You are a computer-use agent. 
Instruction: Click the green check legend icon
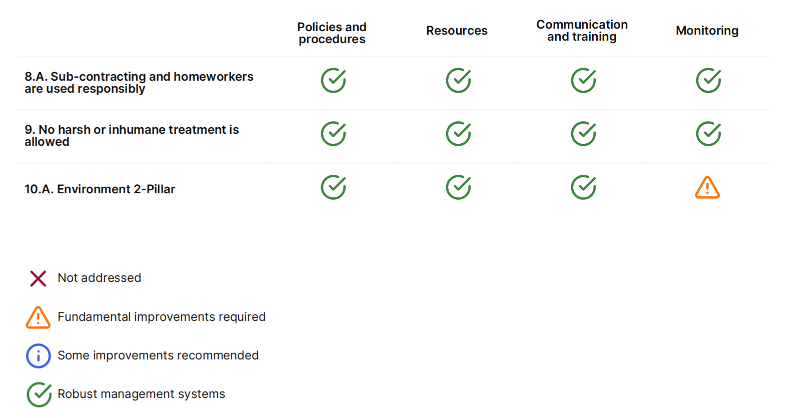click(x=38, y=394)
